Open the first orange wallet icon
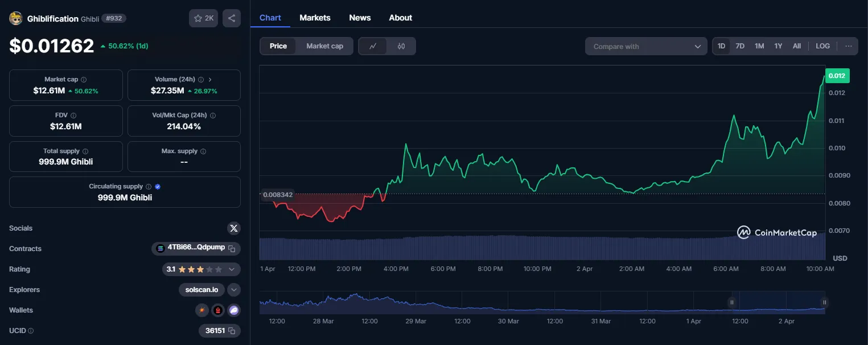 201,310
